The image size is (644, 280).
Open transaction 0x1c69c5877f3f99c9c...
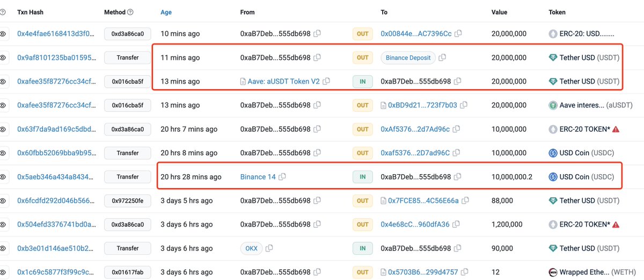click(x=56, y=272)
